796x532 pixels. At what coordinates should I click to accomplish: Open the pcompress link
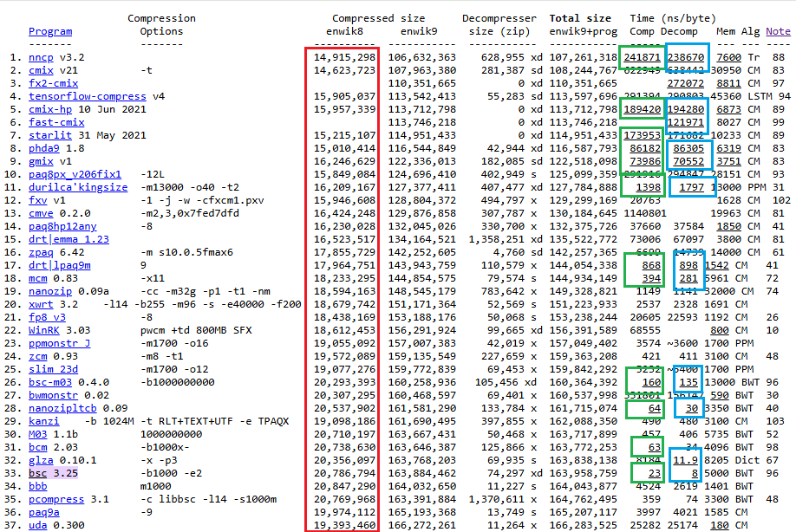[56, 500]
